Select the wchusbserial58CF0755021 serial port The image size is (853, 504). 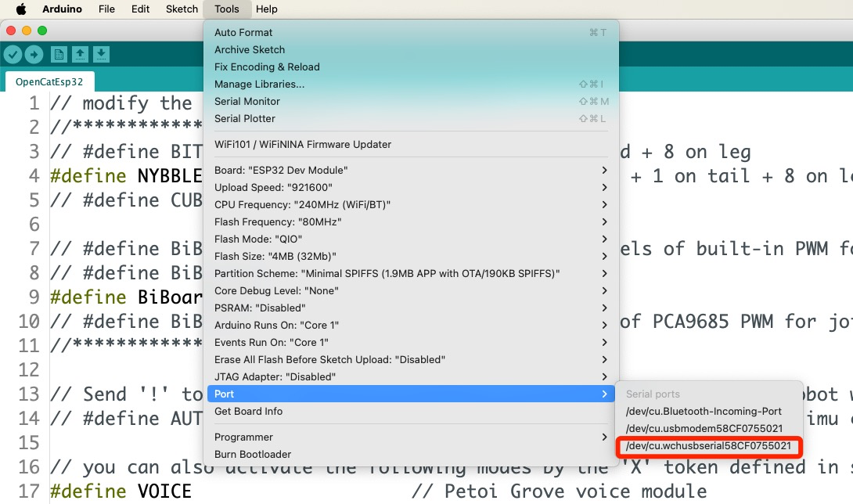tap(709, 446)
